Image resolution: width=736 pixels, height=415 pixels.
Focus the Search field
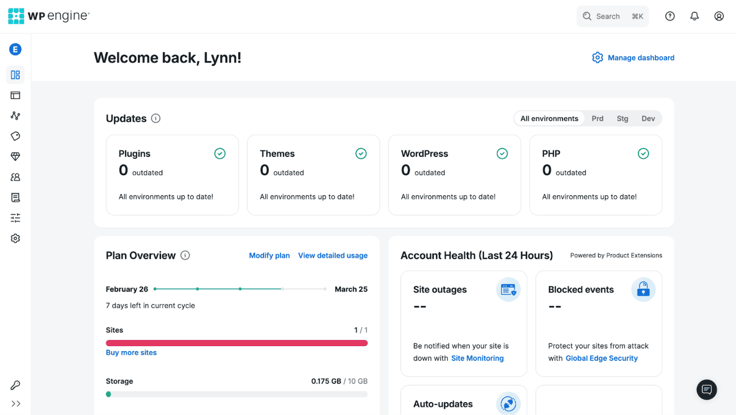point(613,16)
